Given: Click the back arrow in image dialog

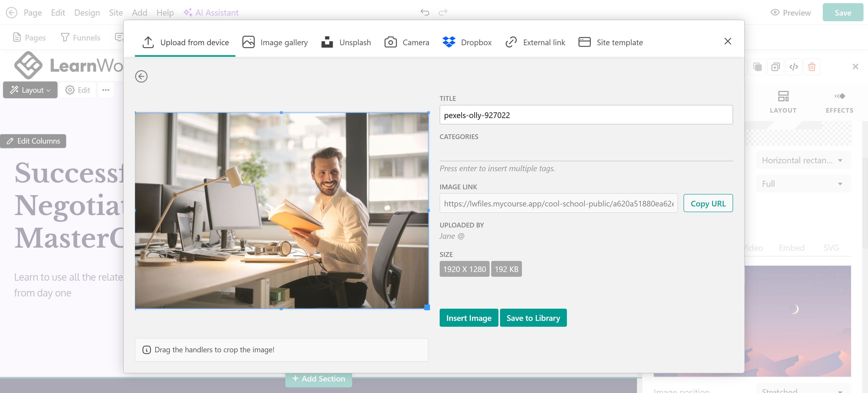Looking at the screenshot, I should click(x=141, y=76).
